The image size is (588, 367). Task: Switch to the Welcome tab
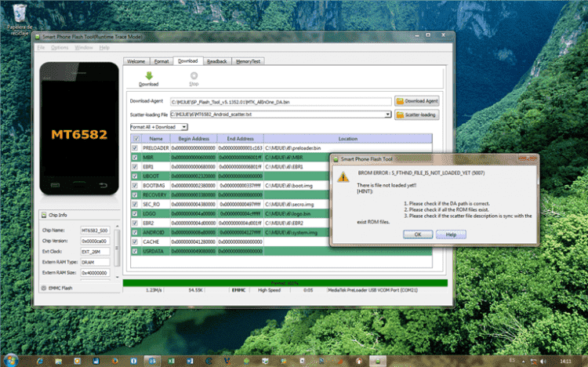click(x=136, y=61)
